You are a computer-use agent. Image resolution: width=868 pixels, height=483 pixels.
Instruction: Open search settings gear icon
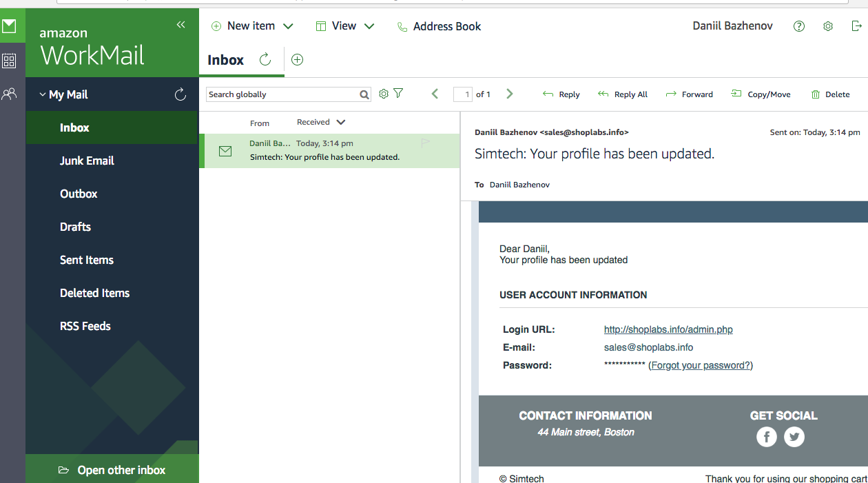point(384,94)
